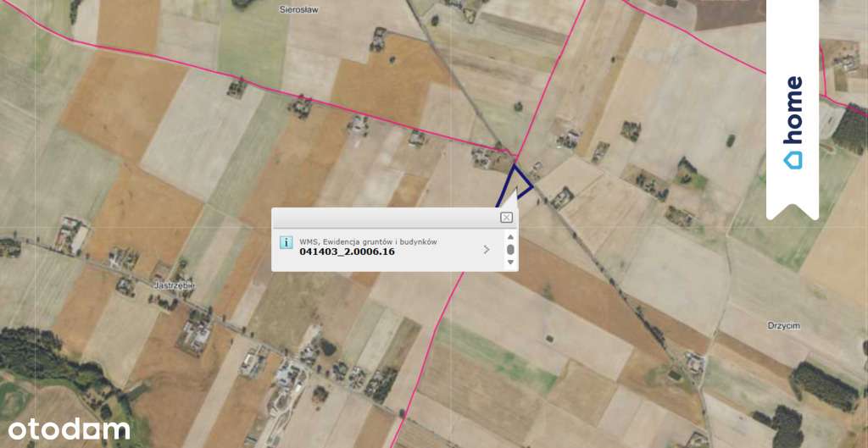Click the blue info icon in popup
This screenshot has width=868, height=448.
[287, 242]
